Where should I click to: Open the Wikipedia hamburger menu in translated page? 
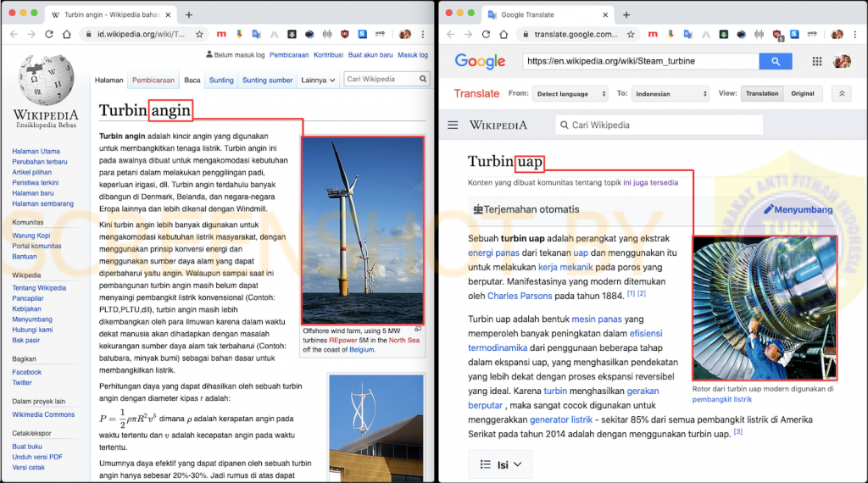pos(453,125)
